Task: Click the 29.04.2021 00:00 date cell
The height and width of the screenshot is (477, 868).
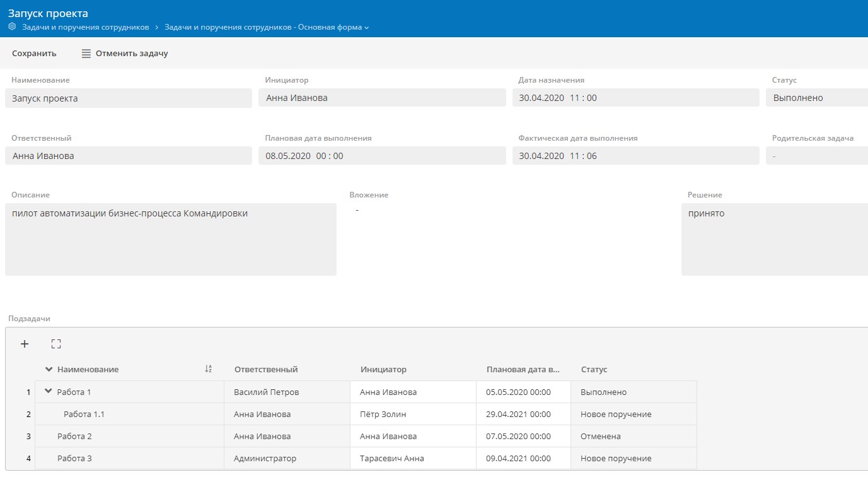Action: (x=523, y=415)
